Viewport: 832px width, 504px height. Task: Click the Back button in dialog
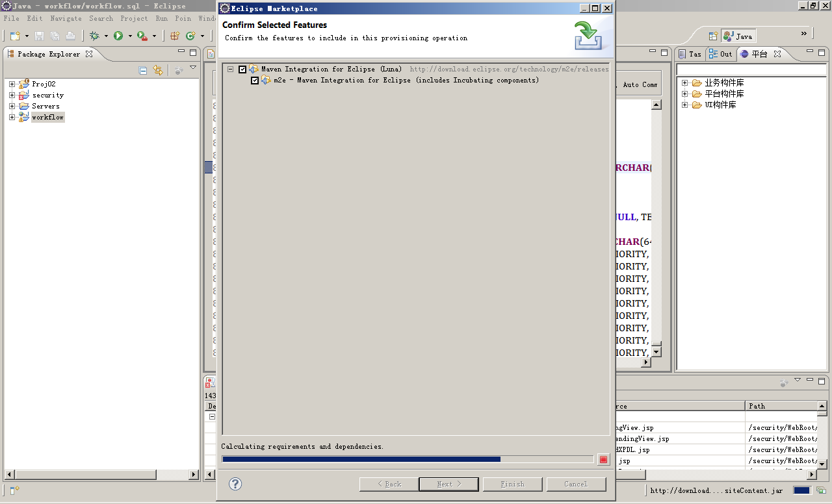point(389,484)
